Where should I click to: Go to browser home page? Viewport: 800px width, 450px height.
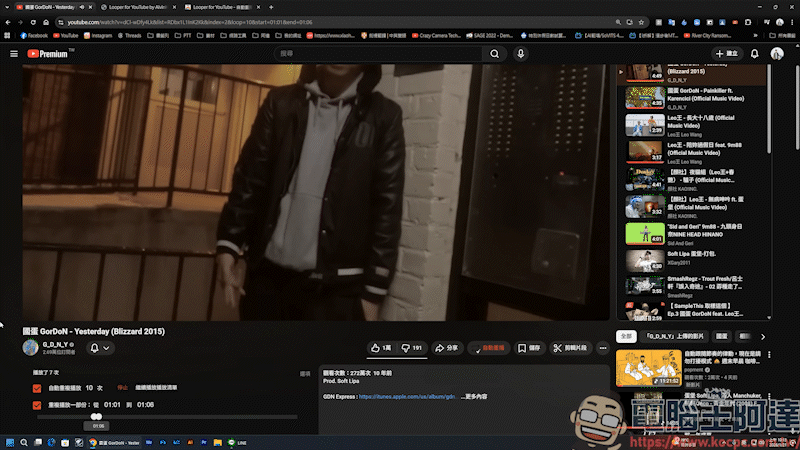pos(46,22)
